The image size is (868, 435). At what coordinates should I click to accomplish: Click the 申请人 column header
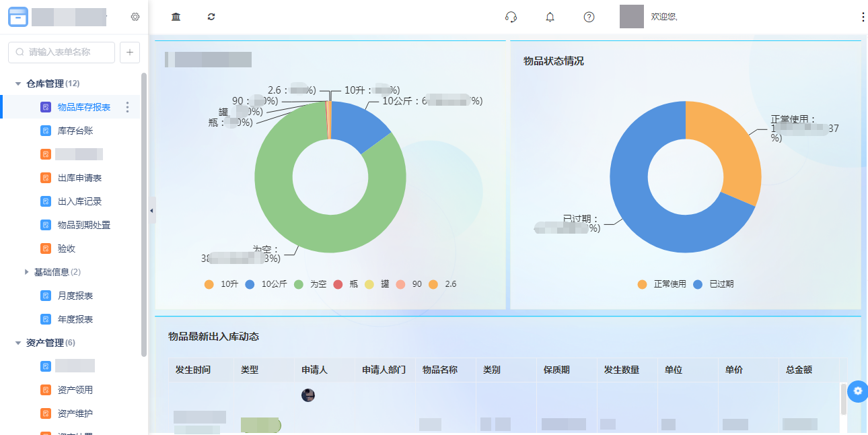point(314,370)
